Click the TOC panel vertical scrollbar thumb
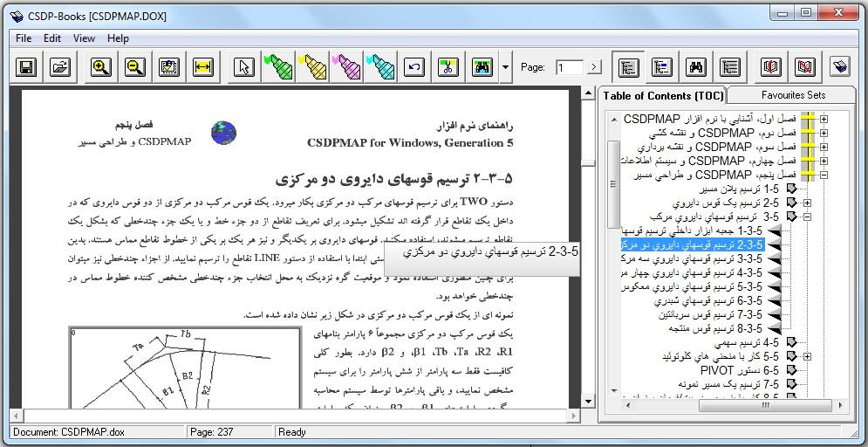 [613, 184]
